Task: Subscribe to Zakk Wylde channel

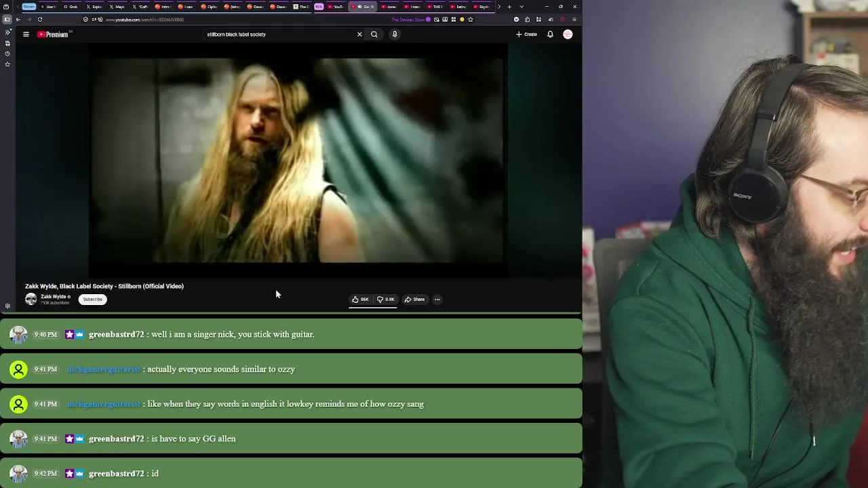Action: pos(92,300)
